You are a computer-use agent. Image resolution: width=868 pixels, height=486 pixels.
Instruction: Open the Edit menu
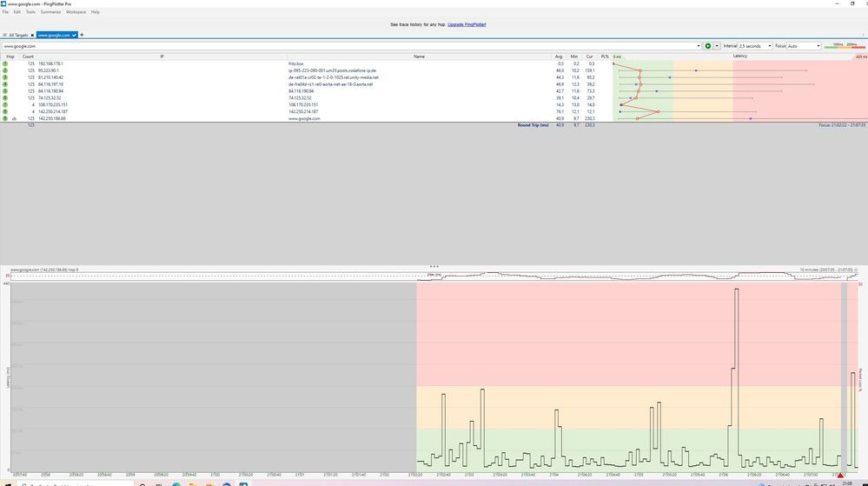tap(17, 11)
